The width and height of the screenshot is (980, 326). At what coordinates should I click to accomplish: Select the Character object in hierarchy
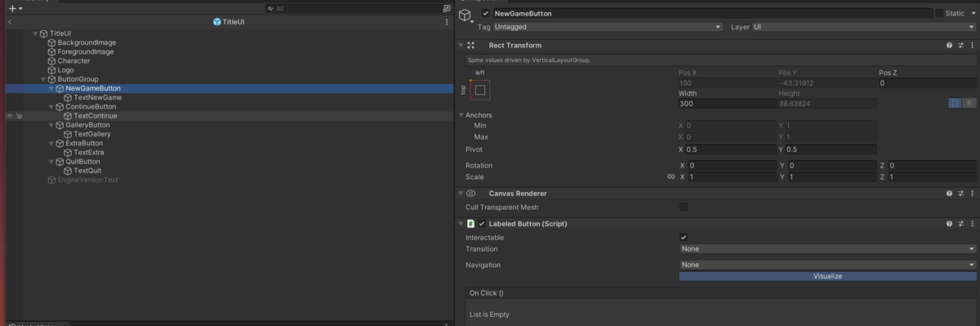tap(73, 60)
